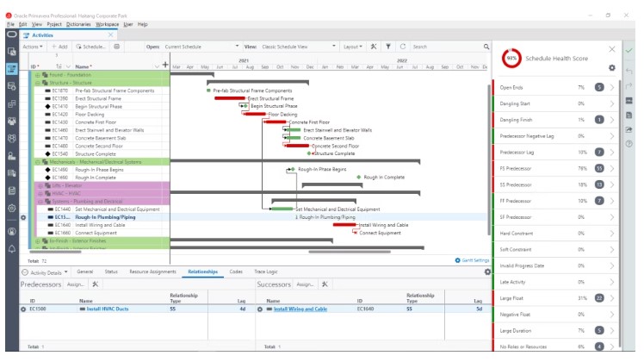Click the activity details settings gear
The width and height of the screenshot is (644, 362).
point(487,271)
